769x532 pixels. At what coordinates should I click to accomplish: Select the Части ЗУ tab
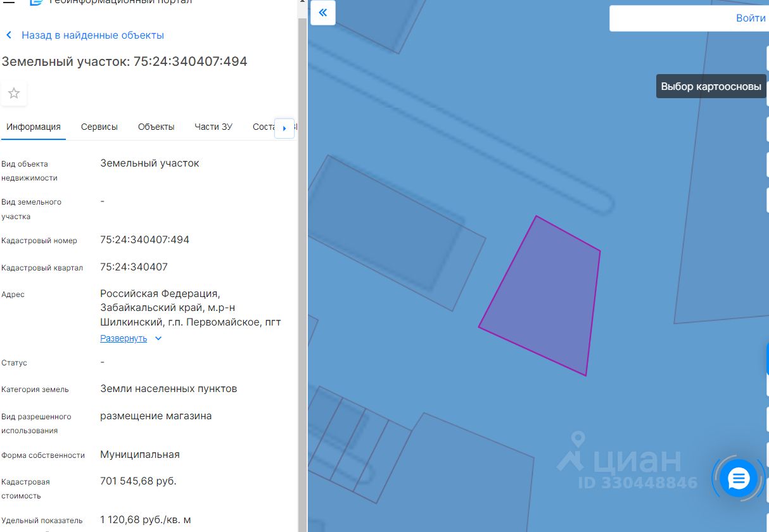213,127
